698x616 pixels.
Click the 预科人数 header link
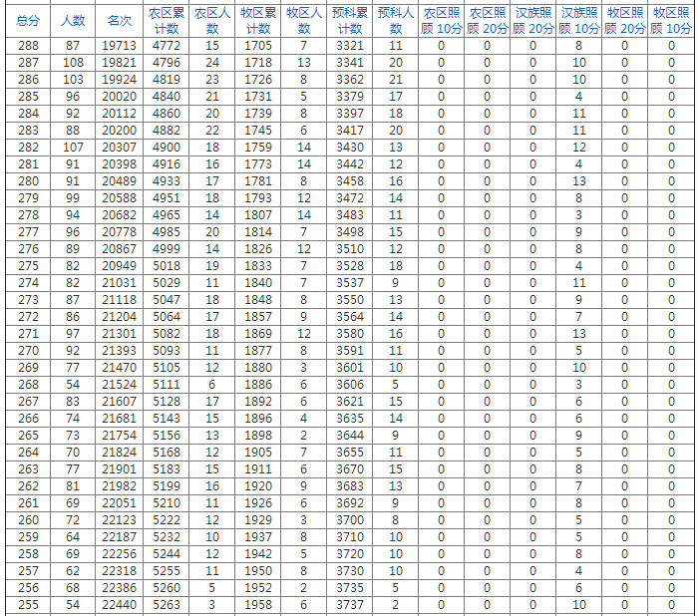click(x=396, y=20)
